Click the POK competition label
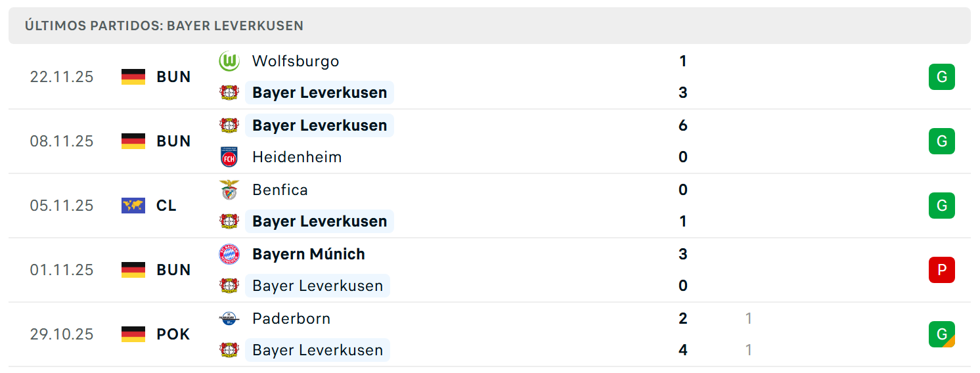The width and height of the screenshot is (980, 373). coord(173,334)
